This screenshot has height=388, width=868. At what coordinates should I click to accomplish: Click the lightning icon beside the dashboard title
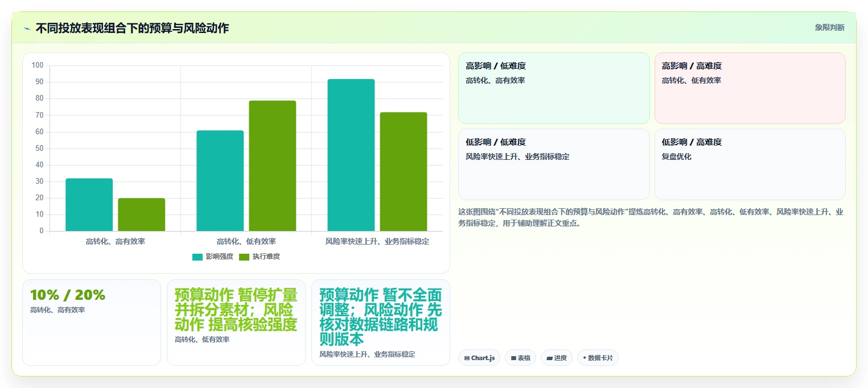pos(27,28)
